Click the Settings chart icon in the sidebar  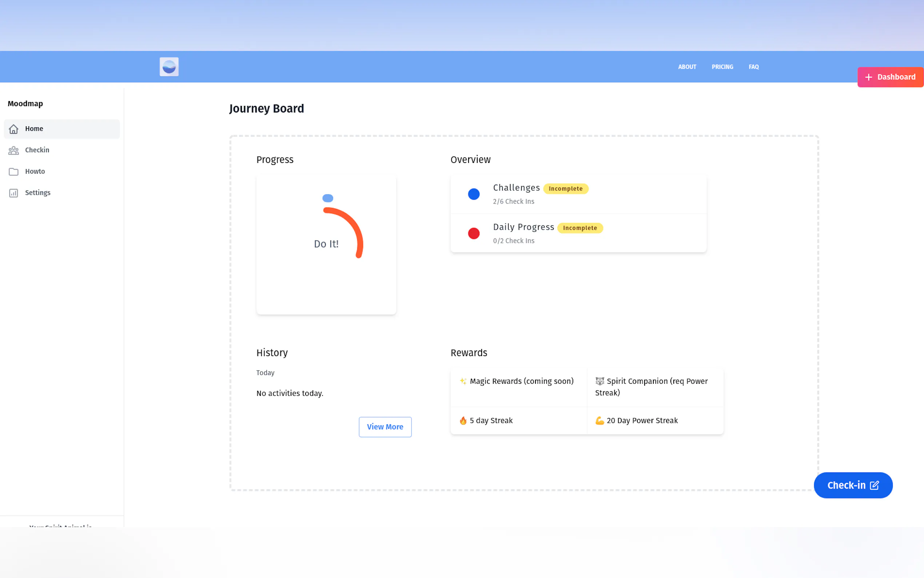(x=13, y=193)
